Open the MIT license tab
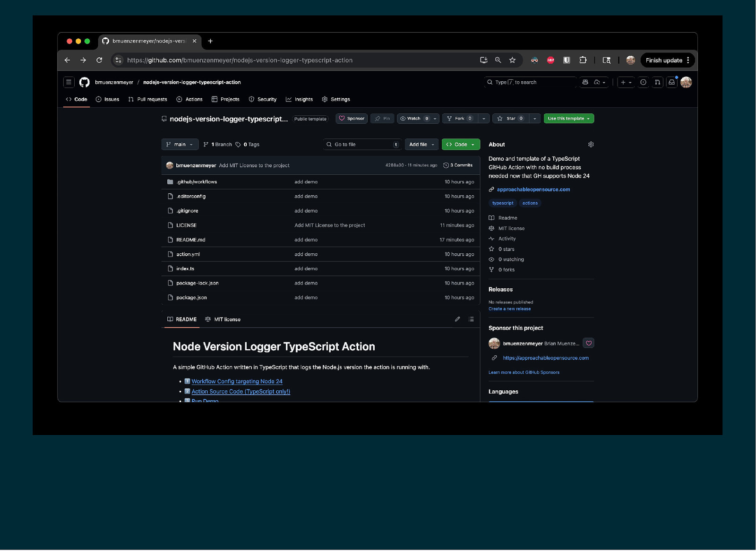This screenshot has width=756, height=551. pos(223,319)
